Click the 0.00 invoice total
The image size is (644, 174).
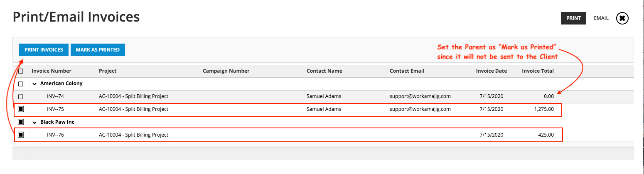(549, 96)
